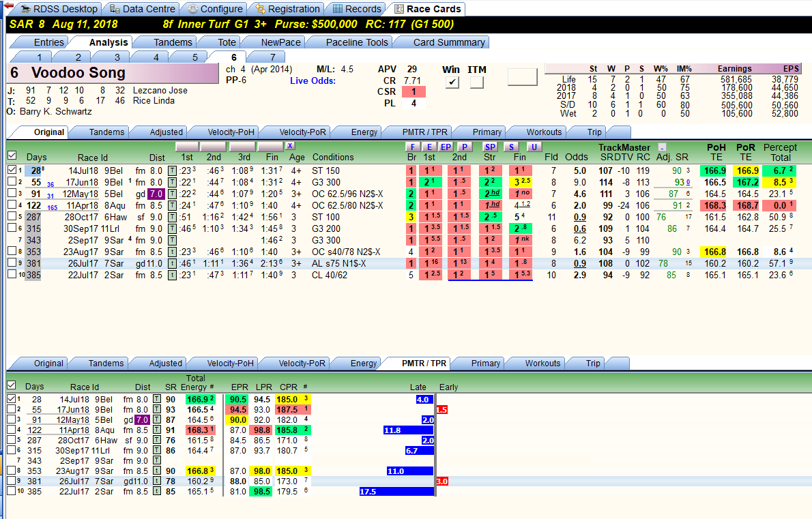The image size is (812, 519).
Task: Uncheck the Win checkbox
Action: [x=452, y=83]
